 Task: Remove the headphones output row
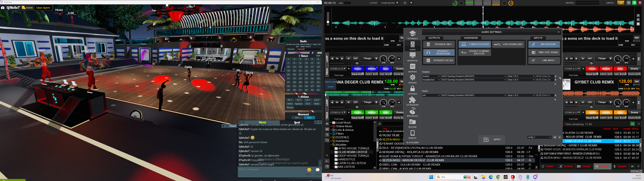coord(555,80)
